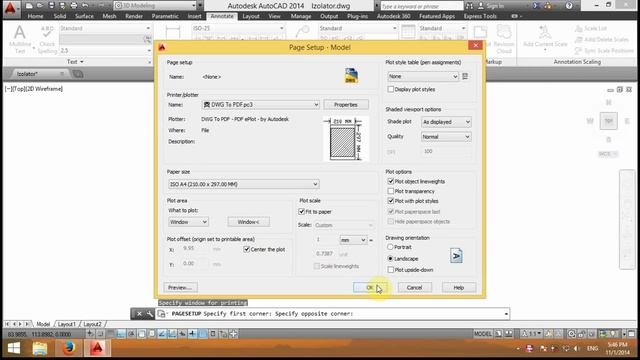Screen dimensions: 640x360
Task: Enable Plot transparency checkbox
Action: 391,191
